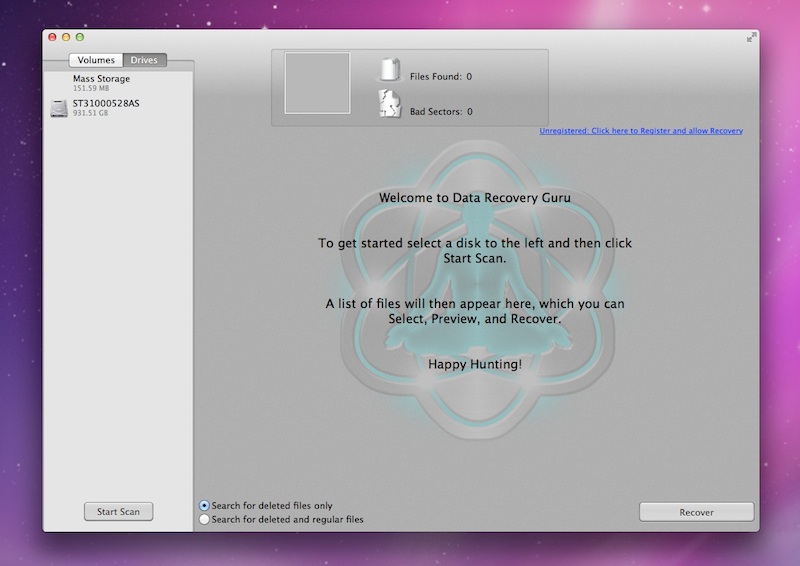The height and width of the screenshot is (566, 800).
Task: Switch to the Volumes tab
Action: coord(96,60)
